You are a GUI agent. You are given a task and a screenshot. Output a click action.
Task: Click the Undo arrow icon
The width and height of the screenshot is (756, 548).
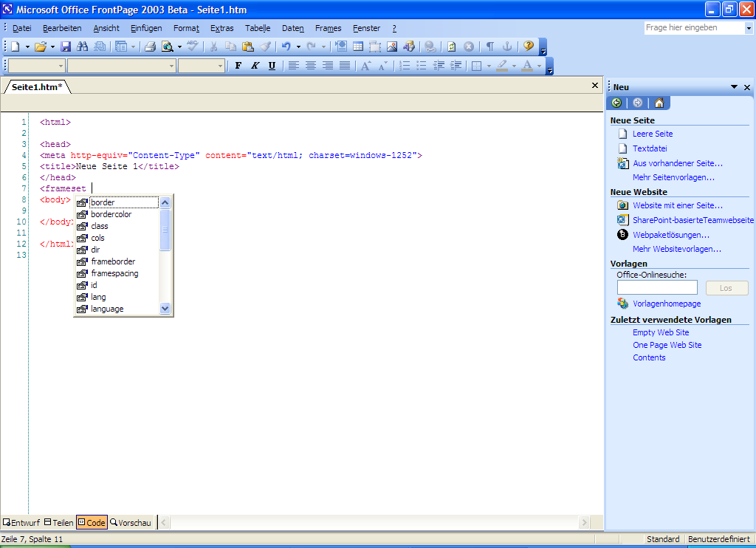tap(286, 47)
